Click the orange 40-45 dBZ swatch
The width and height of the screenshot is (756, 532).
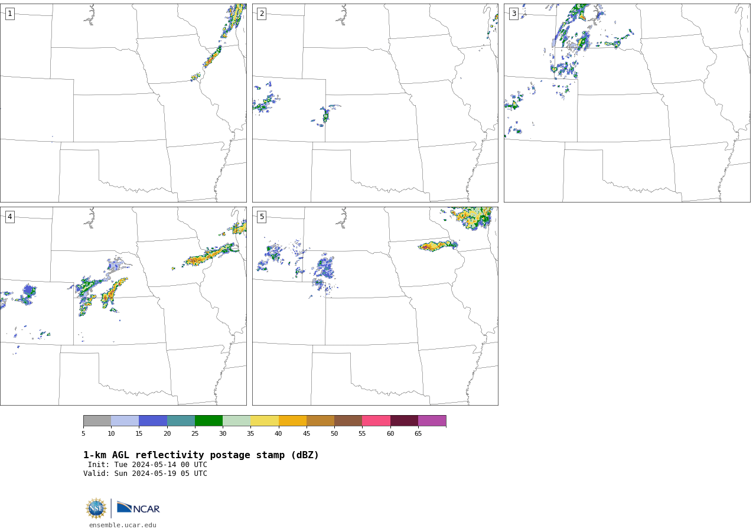(292, 420)
